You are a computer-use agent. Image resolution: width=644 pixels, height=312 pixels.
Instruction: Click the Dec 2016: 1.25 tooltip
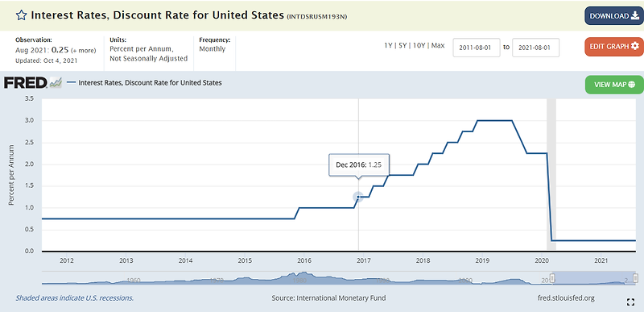tap(359, 164)
